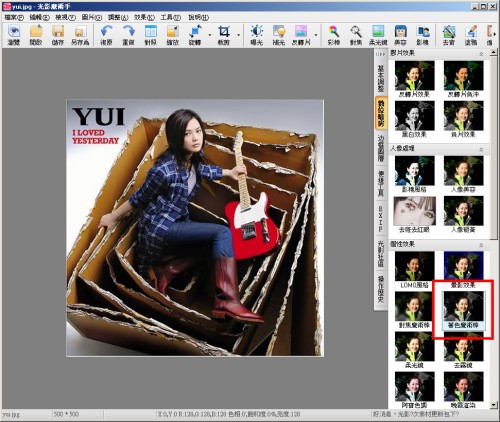This screenshot has height=422, width=500.
Task: Expand the toolbar overflow arrow at far right
Action: pos(495,35)
